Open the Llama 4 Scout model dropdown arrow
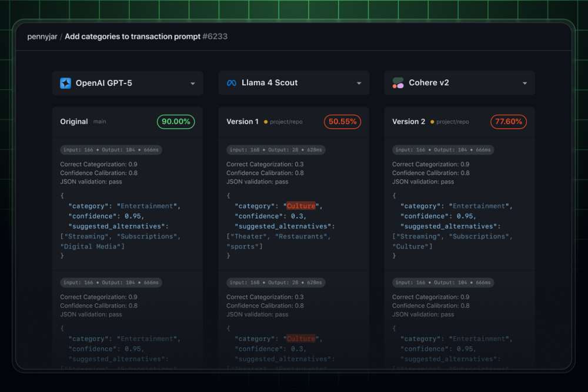 (359, 83)
